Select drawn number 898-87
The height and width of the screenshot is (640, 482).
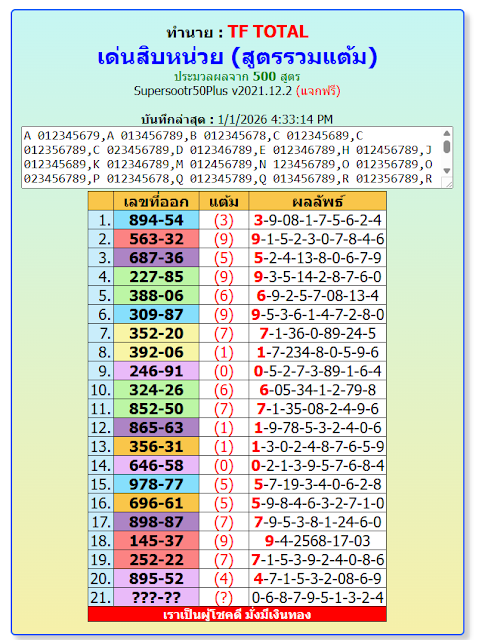pos(156,522)
